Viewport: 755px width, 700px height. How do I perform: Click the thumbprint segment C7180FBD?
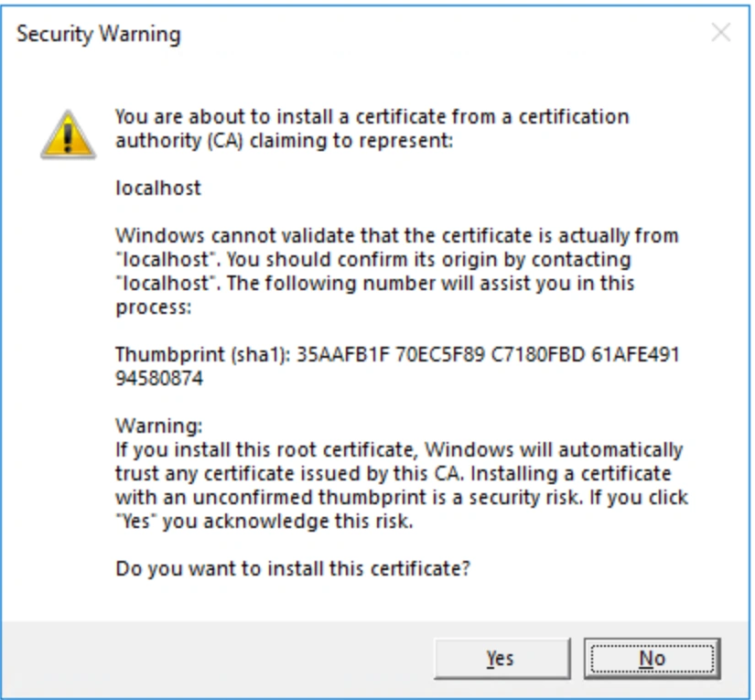click(537, 355)
